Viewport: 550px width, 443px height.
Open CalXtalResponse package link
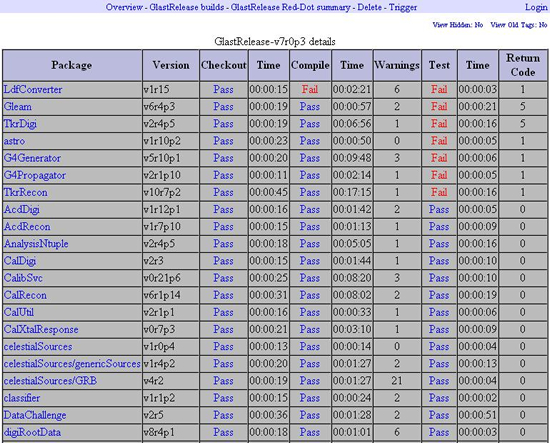[41, 330]
